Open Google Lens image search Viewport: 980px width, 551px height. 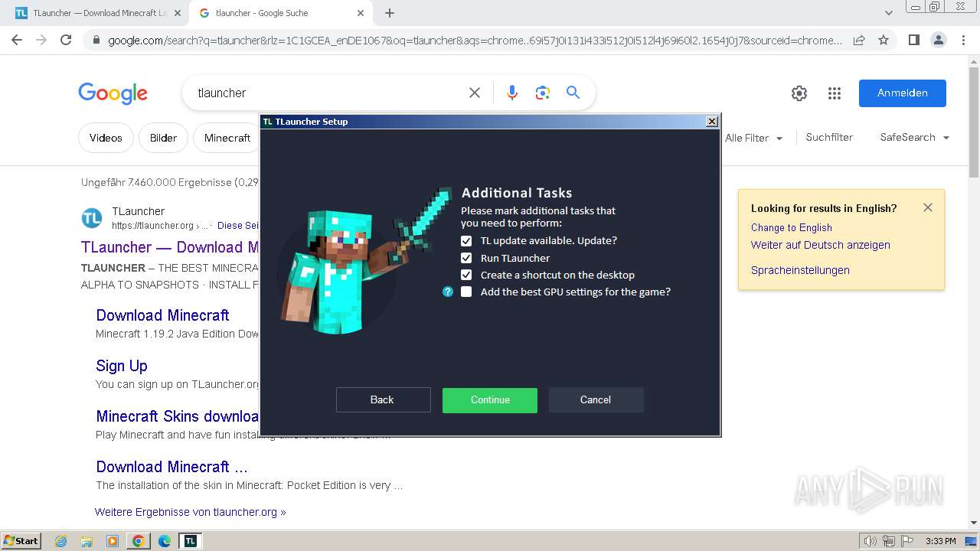pos(543,93)
